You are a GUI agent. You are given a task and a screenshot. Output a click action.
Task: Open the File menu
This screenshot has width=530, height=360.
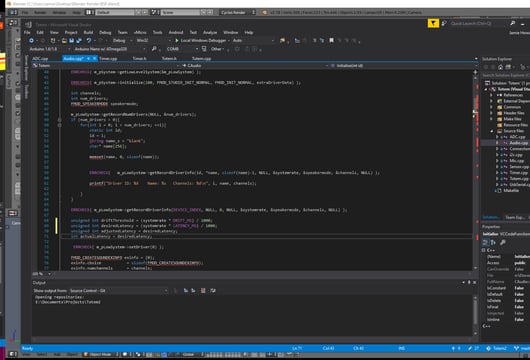pyautogui.click(x=27, y=32)
